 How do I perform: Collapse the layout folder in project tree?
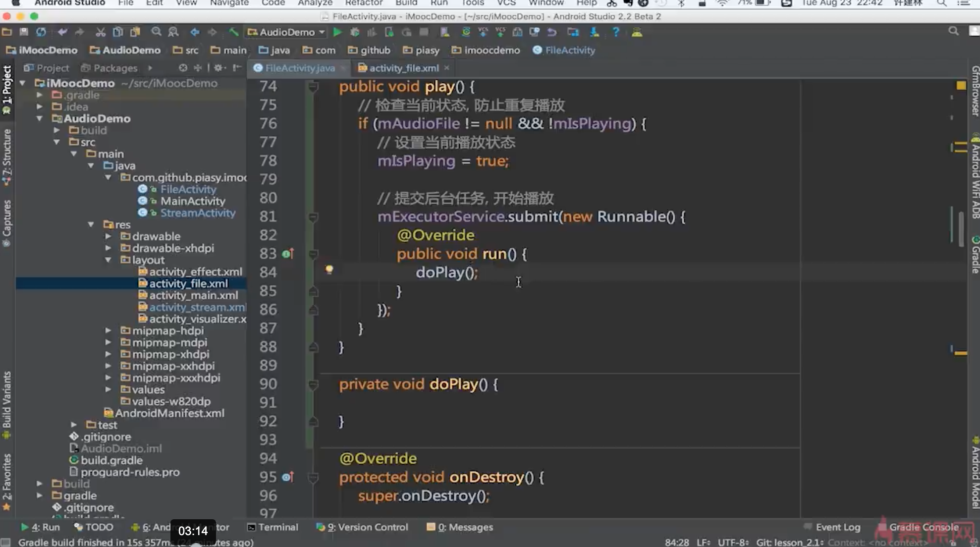pyautogui.click(x=109, y=260)
